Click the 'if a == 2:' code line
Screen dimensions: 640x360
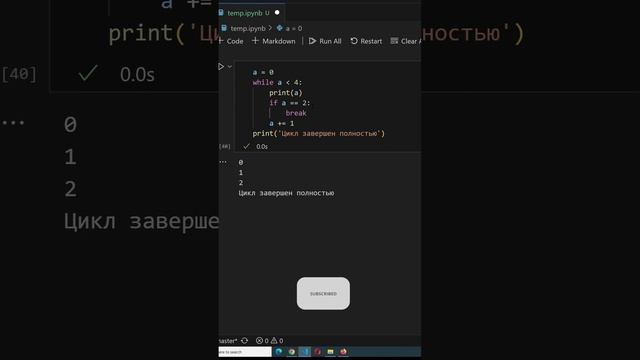pyautogui.click(x=289, y=103)
